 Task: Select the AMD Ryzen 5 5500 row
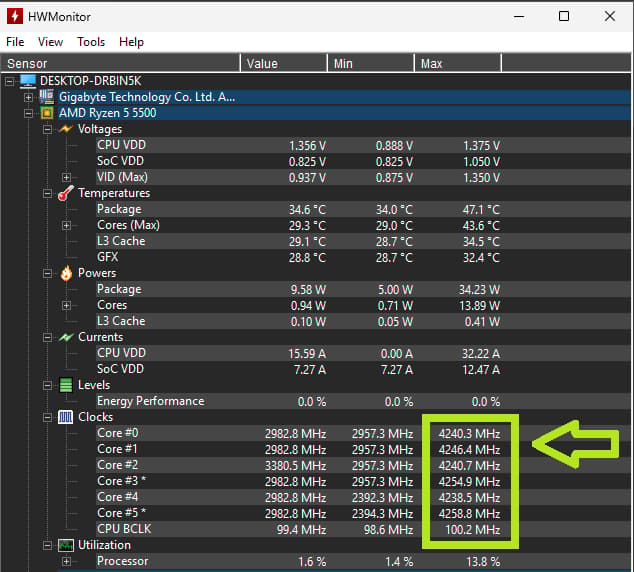[x=344, y=113]
